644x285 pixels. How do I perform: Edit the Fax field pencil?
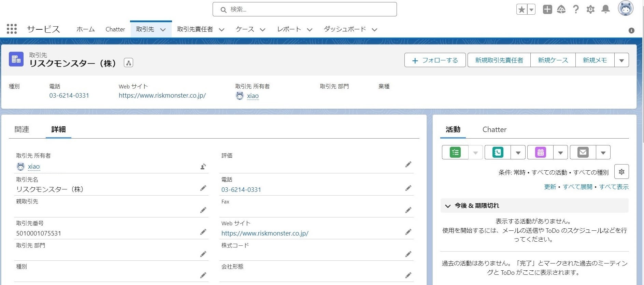(408, 210)
